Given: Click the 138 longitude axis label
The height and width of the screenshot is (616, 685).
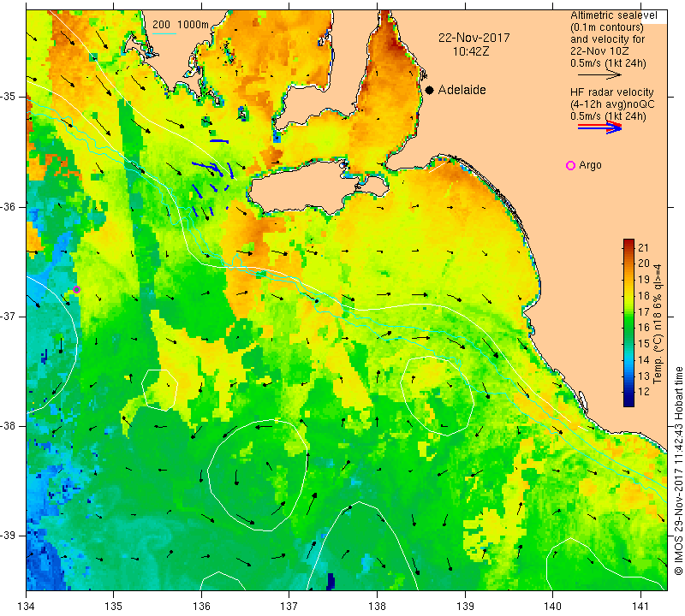Looking at the screenshot, I should 377,606.
